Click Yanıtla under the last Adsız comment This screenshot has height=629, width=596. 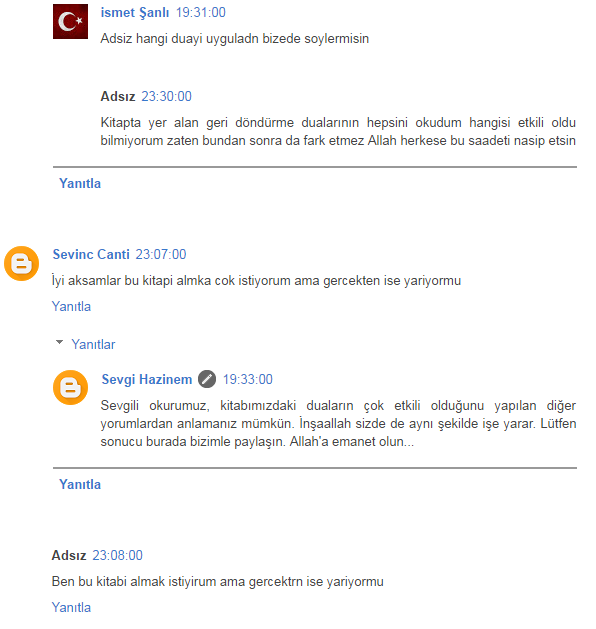(x=71, y=607)
